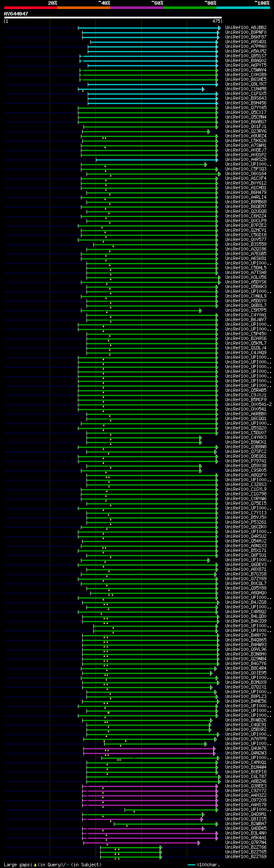274x868 pixels.
Task: Click the white query sequence bar
Action: click(113, 18)
